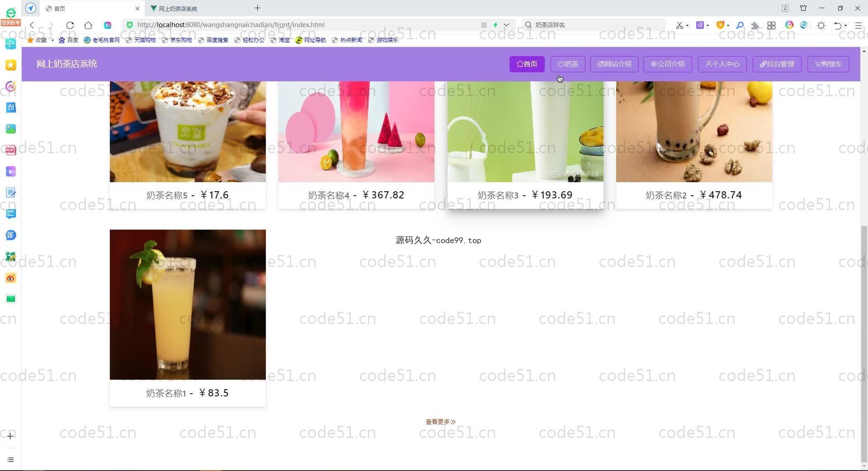Go back using browser back arrow
Image resolution: width=868 pixels, height=471 pixels.
(32, 25)
